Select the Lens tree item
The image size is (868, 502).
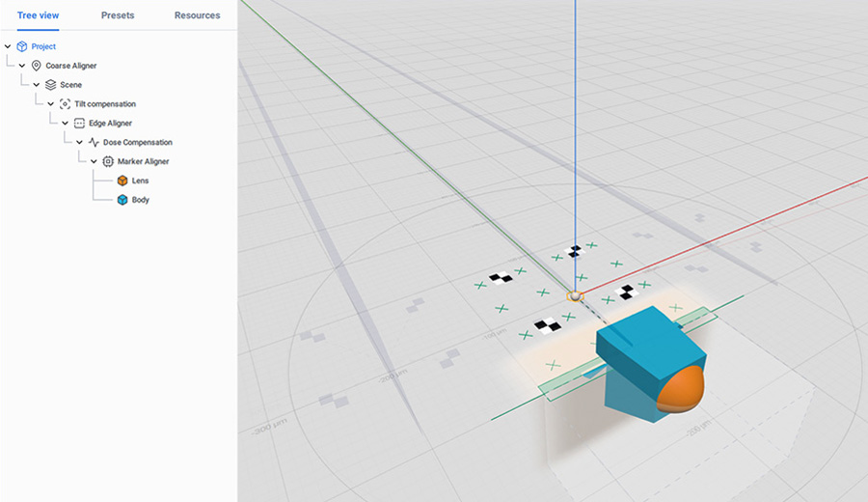(140, 181)
